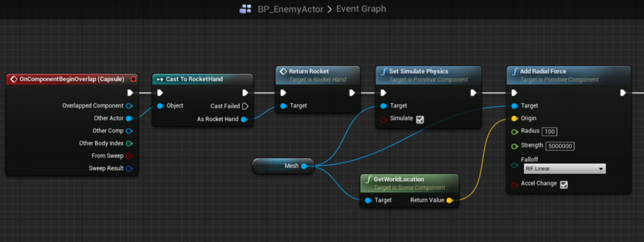Click the Cast Failed execution pin
Image resolution: width=644 pixels, height=242 pixels.
click(x=245, y=106)
